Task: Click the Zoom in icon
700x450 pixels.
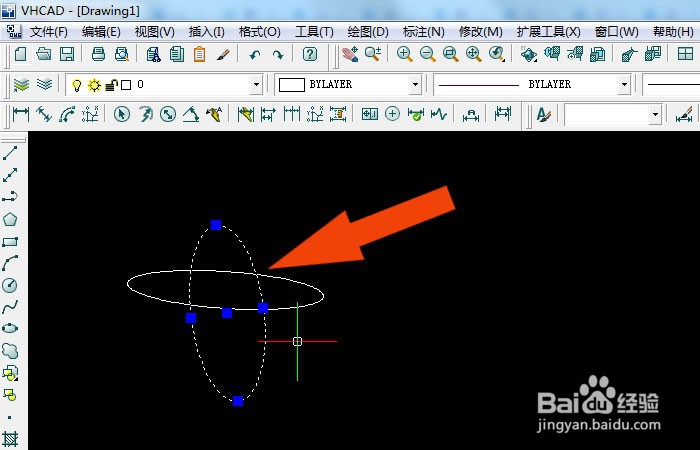Action: pyautogui.click(x=404, y=54)
